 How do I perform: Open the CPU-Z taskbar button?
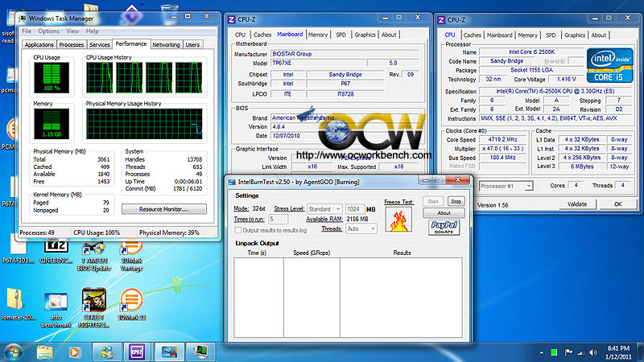137,352
